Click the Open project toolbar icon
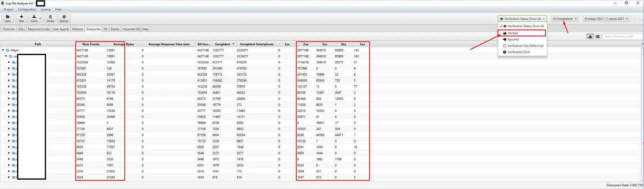The image size is (644, 189). 8,18
